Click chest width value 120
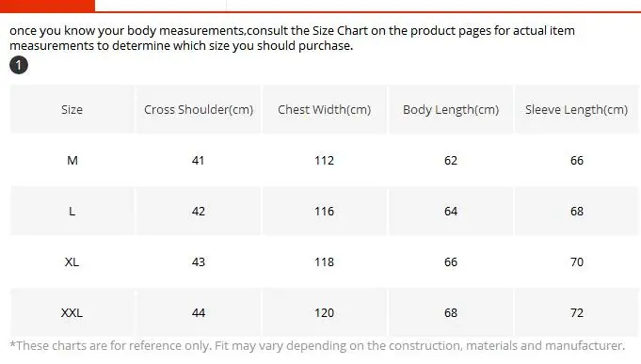 coord(324,313)
